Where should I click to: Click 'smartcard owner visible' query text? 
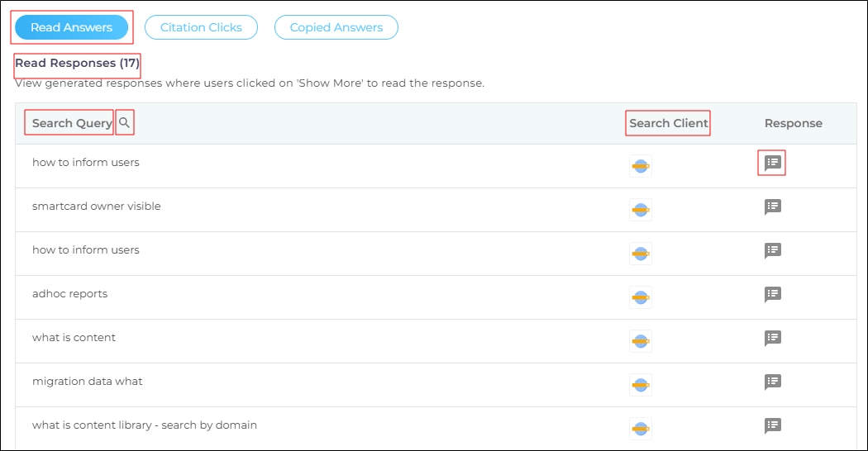coord(96,207)
